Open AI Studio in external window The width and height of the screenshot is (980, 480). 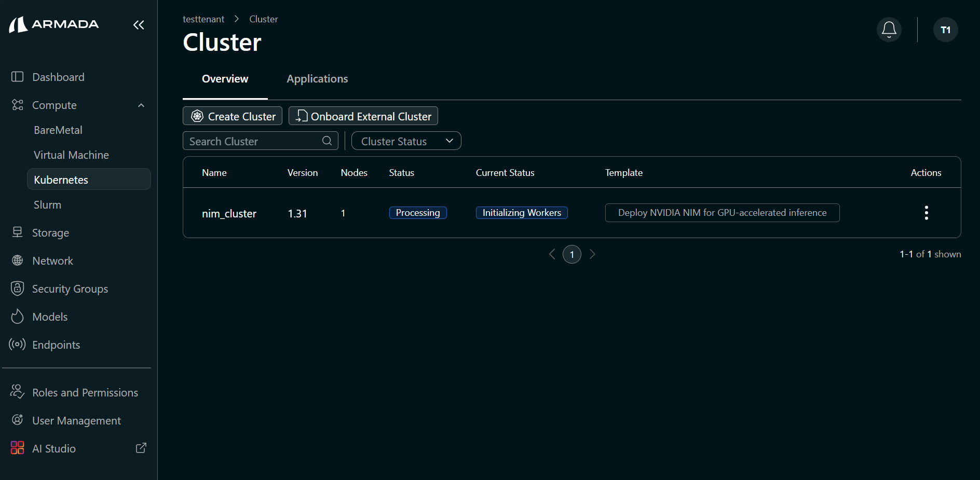[141, 447]
